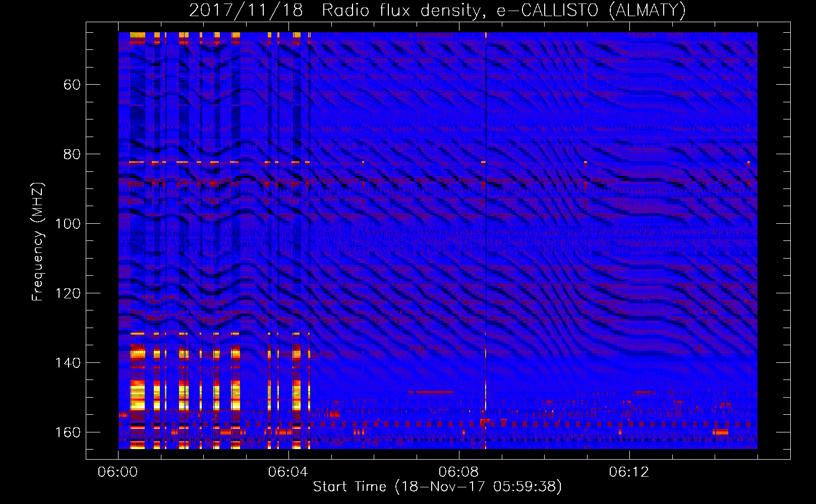Image resolution: width=816 pixels, height=504 pixels.
Task: Click the dark vertical line just after 06:08
Action: pos(486,240)
